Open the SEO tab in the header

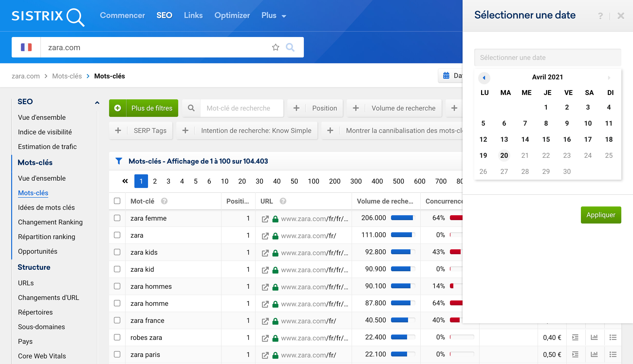tap(164, 16)
